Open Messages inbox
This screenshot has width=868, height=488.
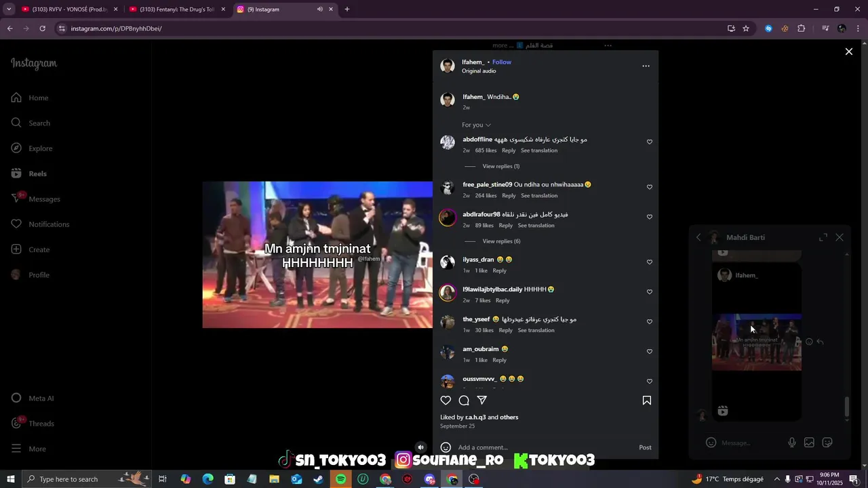35,199
